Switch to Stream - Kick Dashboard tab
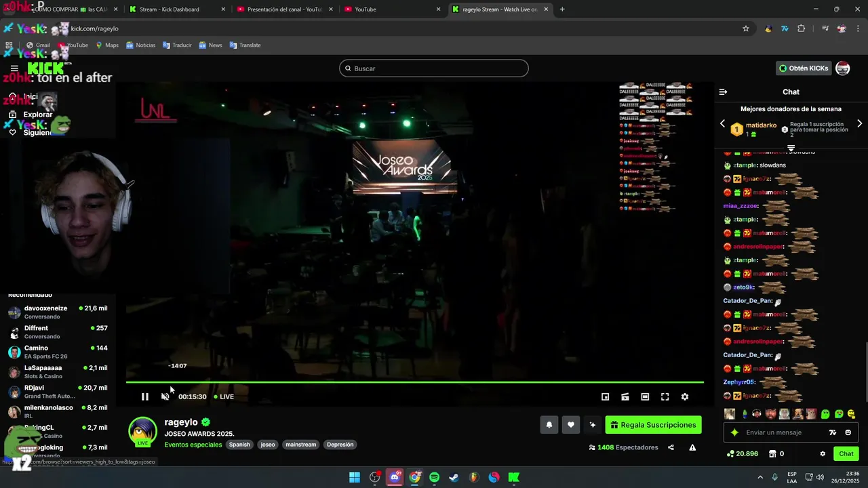Screen dimensions: 868x488 (176, 9)
